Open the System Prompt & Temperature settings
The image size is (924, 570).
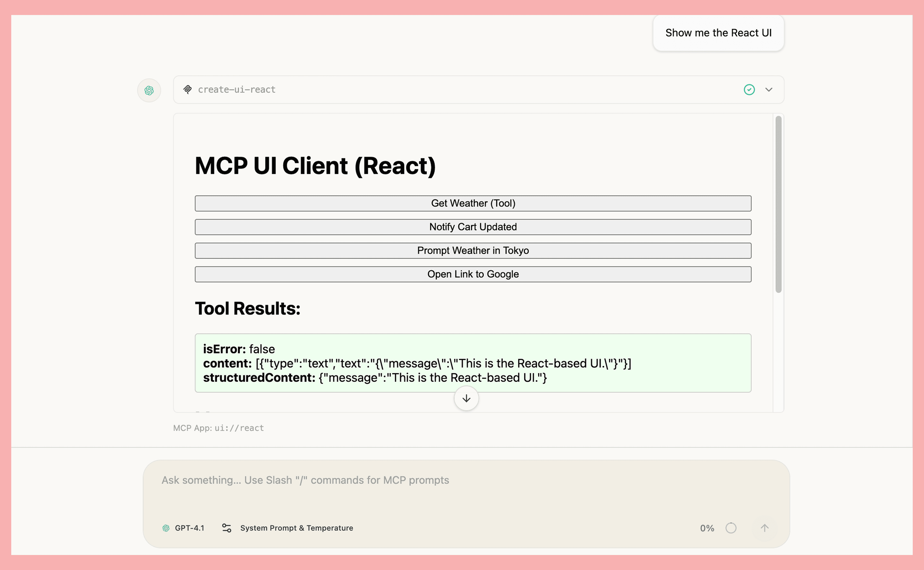tap(296, 528)
